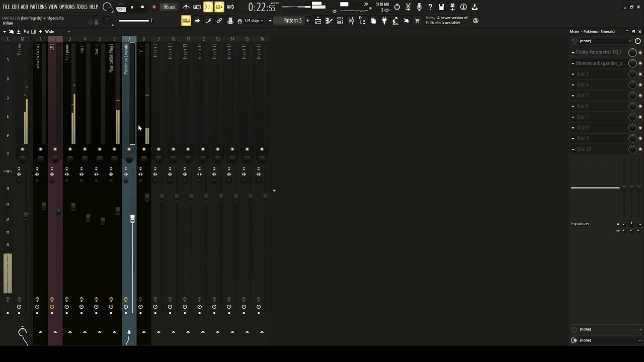Click the tempo field showing 96.000
This screenshot has width=644, height=362.
170,7
